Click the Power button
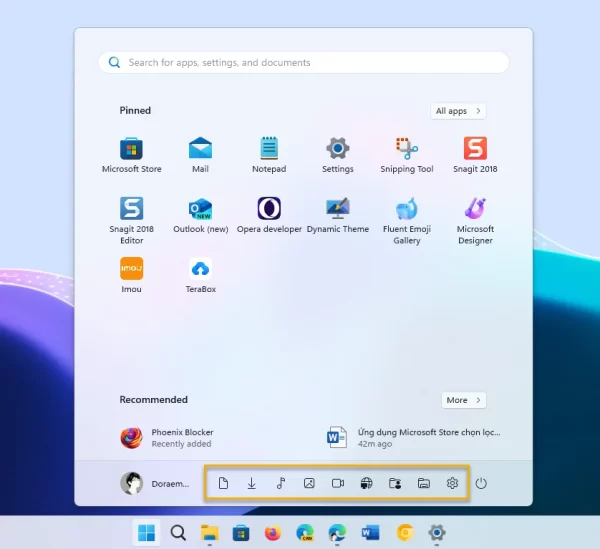Image resolution: width=600 pixels, height=549 pixels. pos(481,483)
